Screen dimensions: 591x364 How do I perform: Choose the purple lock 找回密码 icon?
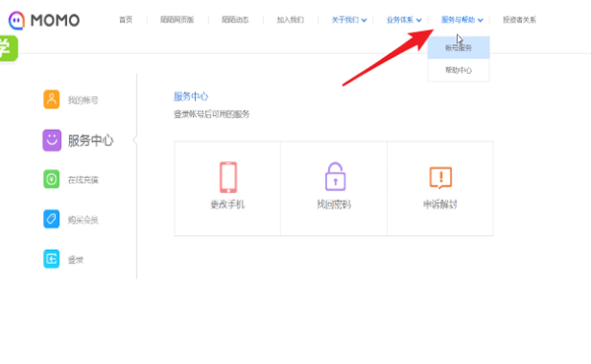point(335,176)
